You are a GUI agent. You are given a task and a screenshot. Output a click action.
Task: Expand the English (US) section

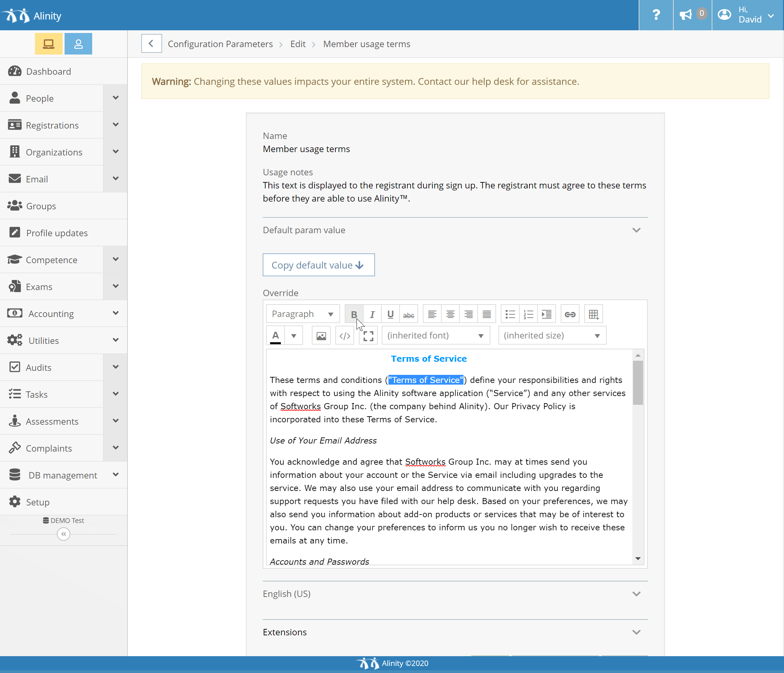[x=455, y=594]
